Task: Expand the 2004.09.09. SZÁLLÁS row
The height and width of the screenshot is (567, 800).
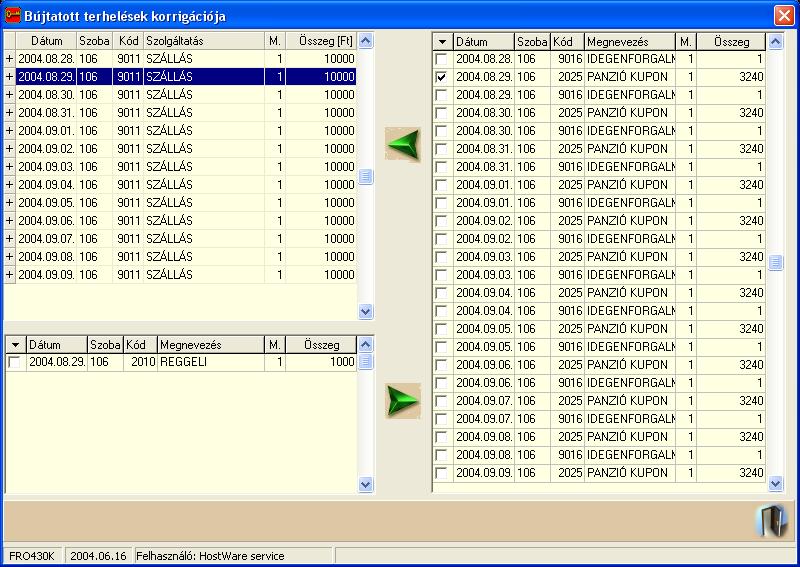Action: click(9, 275)
